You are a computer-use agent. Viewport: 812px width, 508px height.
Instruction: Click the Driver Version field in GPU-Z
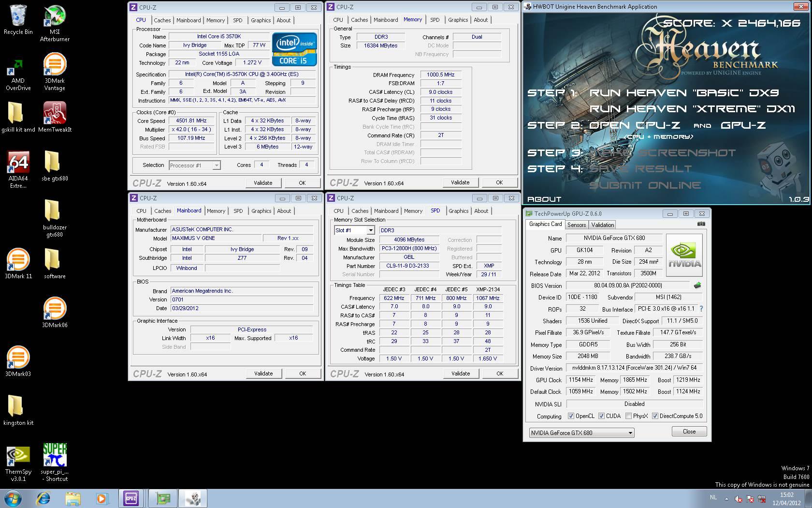(634, 368)
